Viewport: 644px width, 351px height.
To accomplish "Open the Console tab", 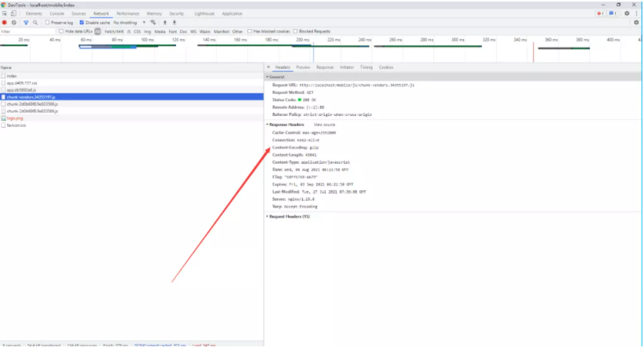I will (56, 13).
